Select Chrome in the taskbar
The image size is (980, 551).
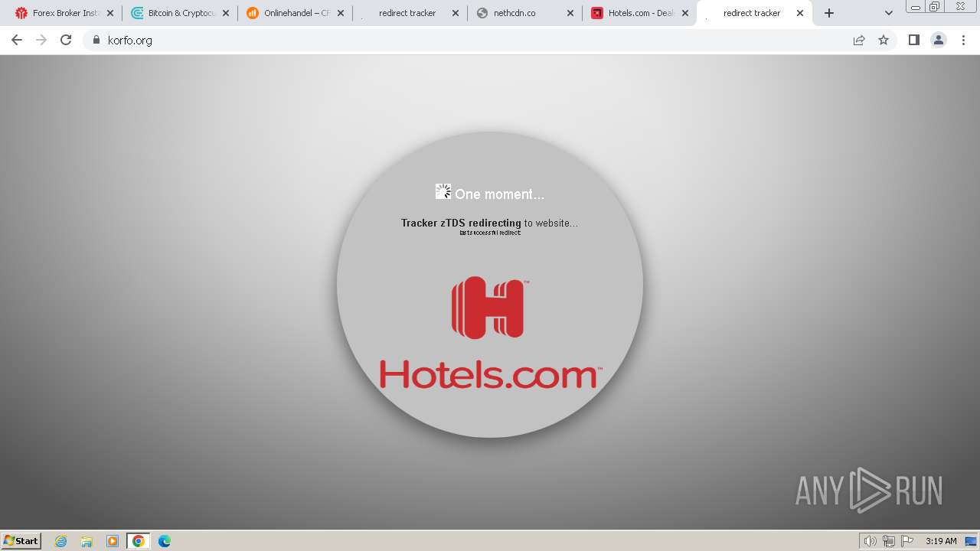coord(138,541)
